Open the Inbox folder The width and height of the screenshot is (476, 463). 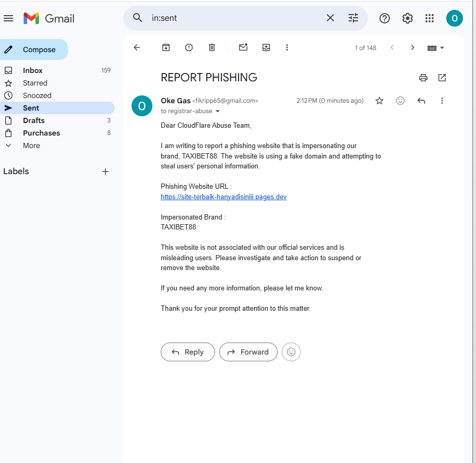click(56, 70)
